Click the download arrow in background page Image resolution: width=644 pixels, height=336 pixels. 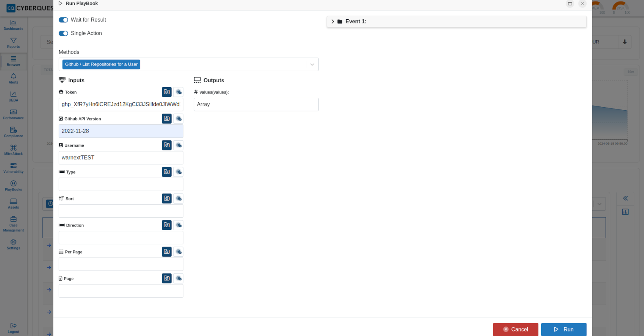(625, 42)
